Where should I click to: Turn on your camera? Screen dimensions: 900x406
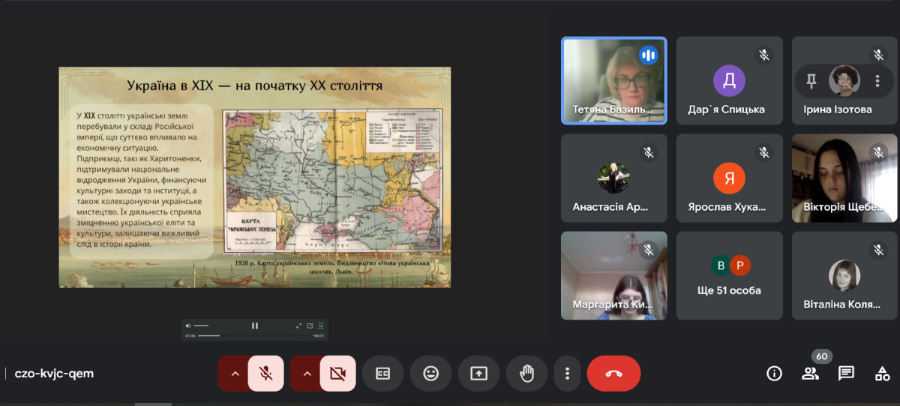[338, 374]
